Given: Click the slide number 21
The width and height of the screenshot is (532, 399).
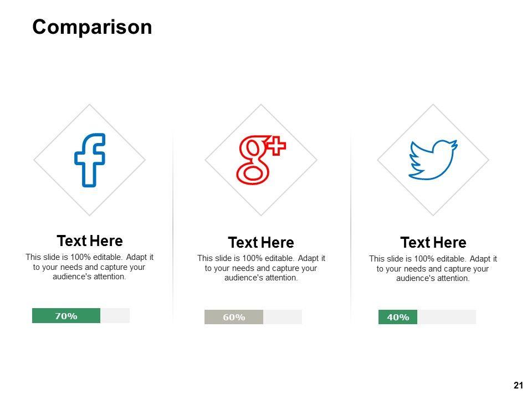Looking at the screenshot, I should 519,385.
